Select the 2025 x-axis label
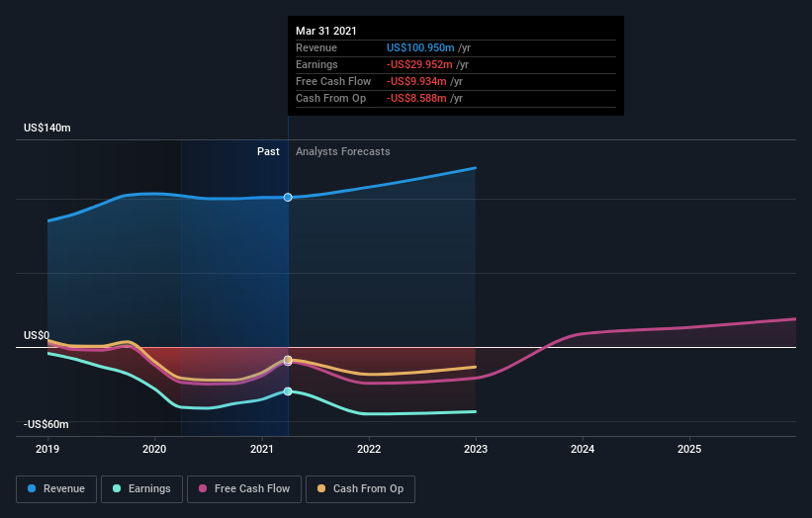Viewport: 812px width, 518px height. (689, 449)
